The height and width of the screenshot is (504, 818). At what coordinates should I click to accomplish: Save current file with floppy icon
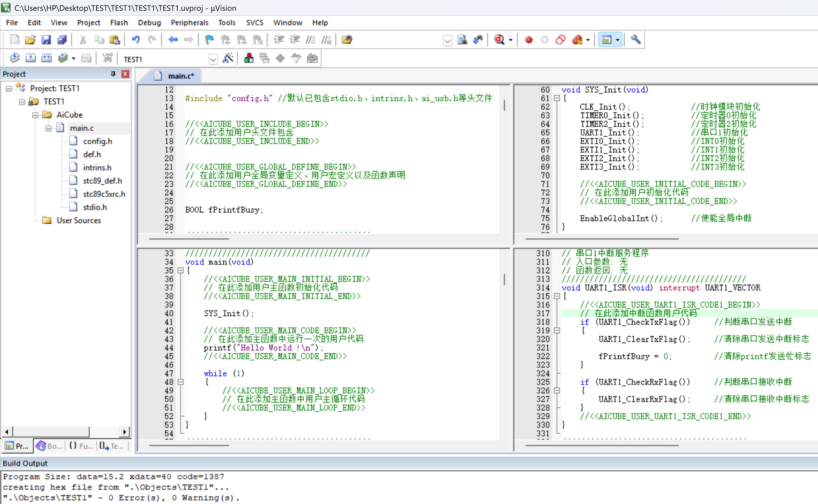46,40
